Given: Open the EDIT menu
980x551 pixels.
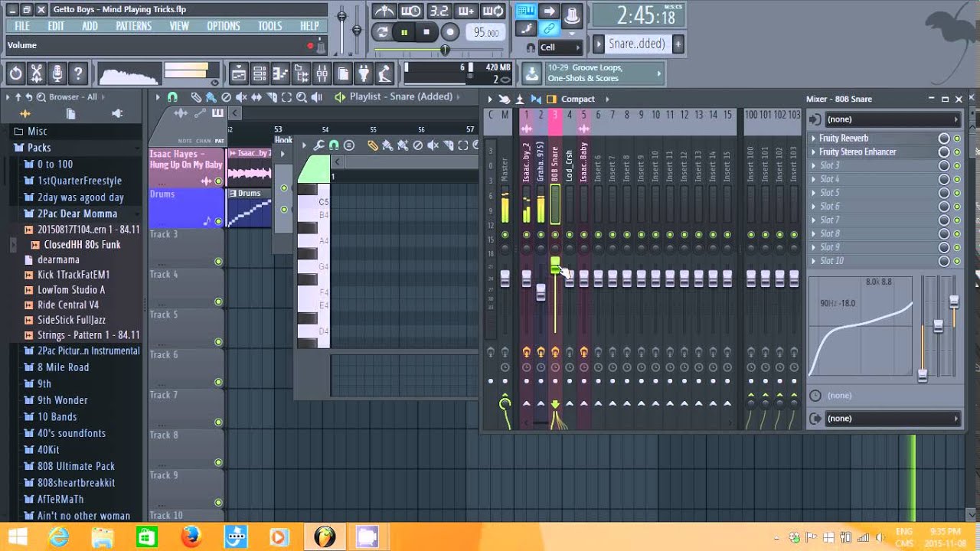Looking at the screenshot, I should tap(56, 26).
